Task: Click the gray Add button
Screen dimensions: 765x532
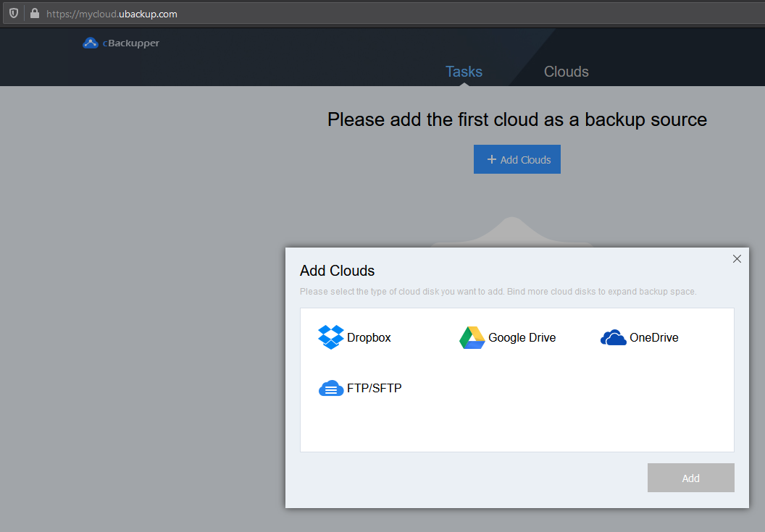Action: [690, 478]
